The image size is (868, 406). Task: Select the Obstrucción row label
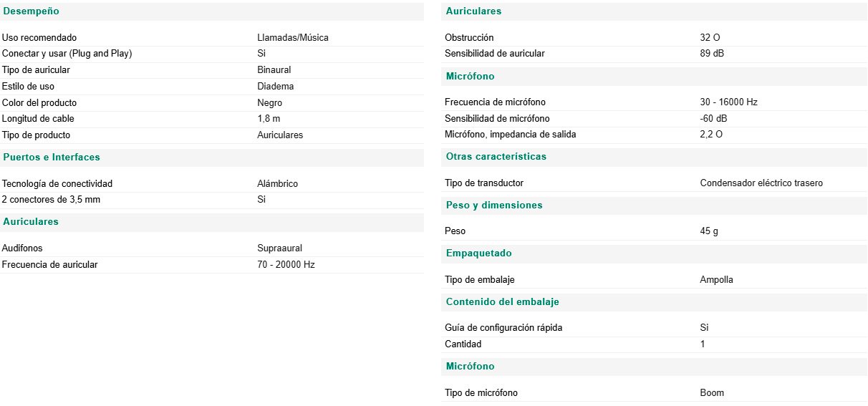[469, 37]
